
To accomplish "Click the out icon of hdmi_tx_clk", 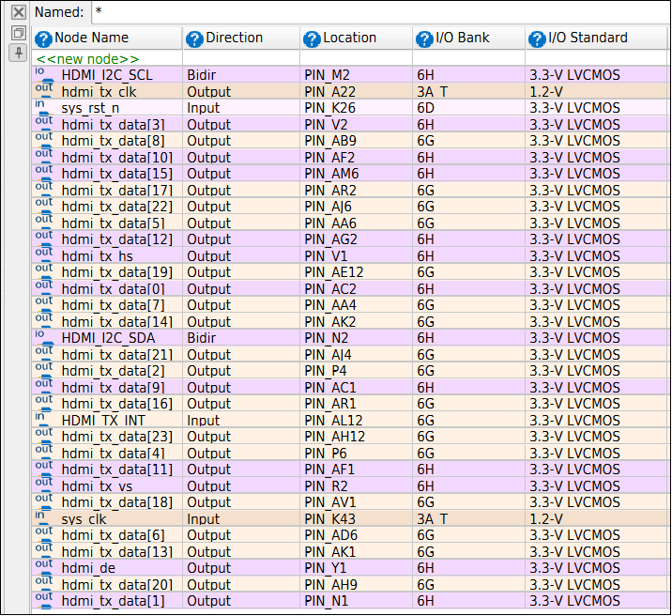I will (44, 91).
